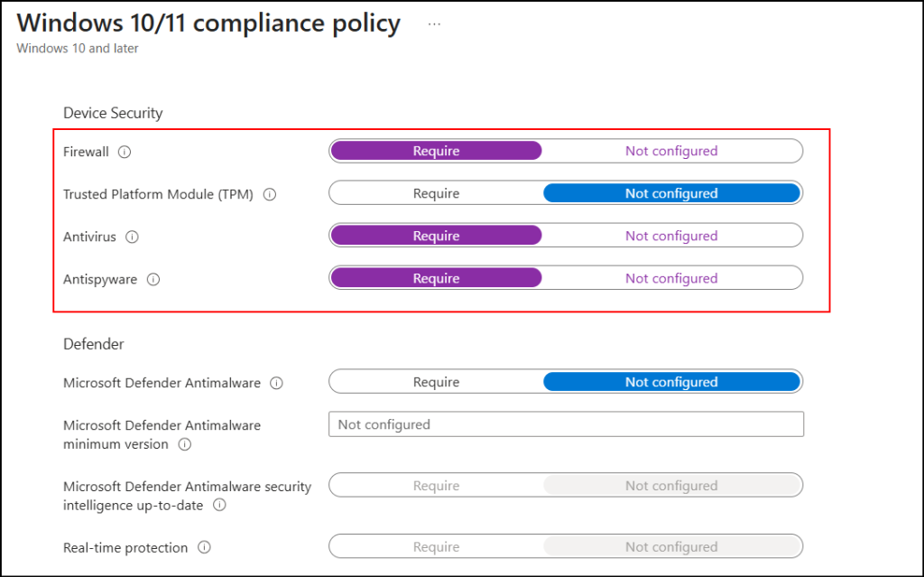Click the Antimalware minimum version input field
This screenshot has width=924, height=577.
click(566, 424)
